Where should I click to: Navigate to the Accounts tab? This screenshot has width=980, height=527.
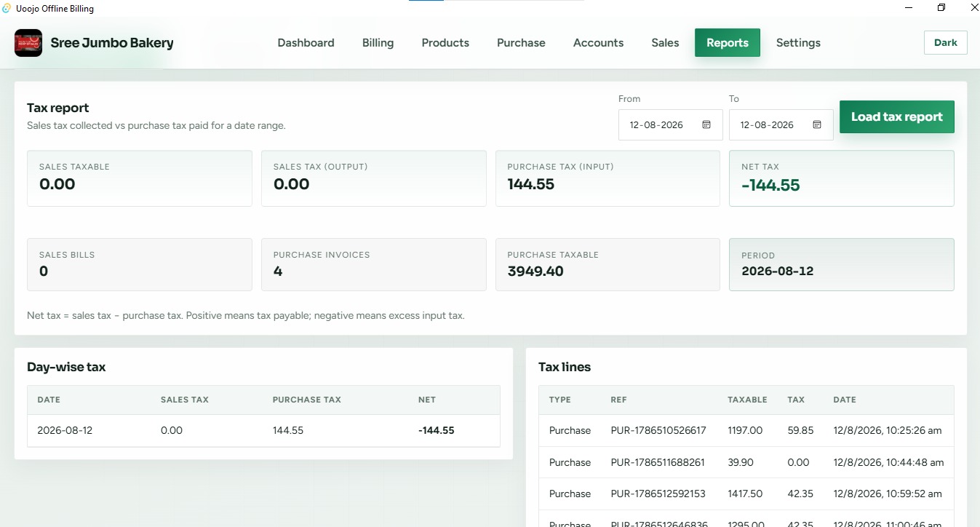pyautogui.click(x=598, y=43)
